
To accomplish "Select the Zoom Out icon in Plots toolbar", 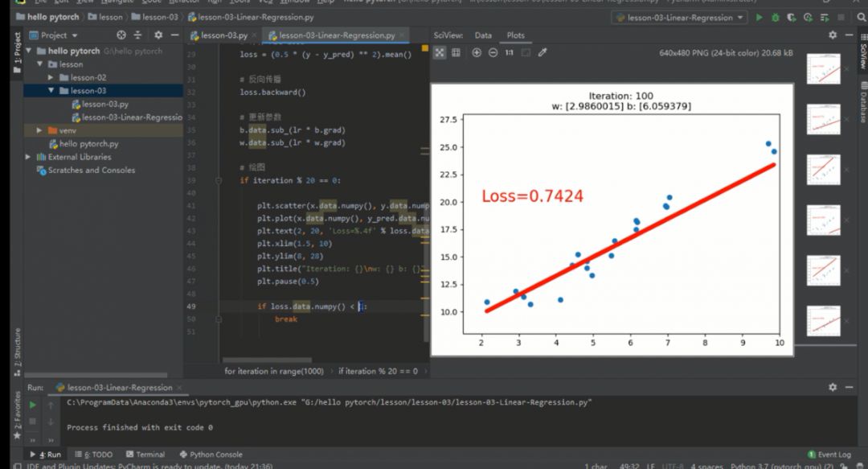I will (493, 52).
